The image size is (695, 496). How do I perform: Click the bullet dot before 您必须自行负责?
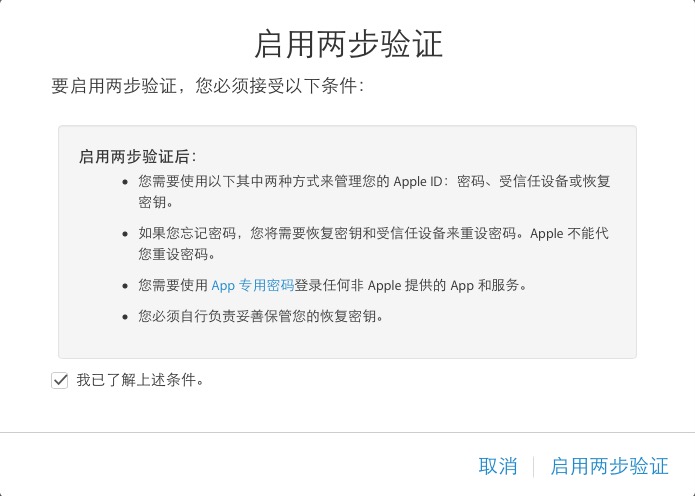tap(125, 316)
